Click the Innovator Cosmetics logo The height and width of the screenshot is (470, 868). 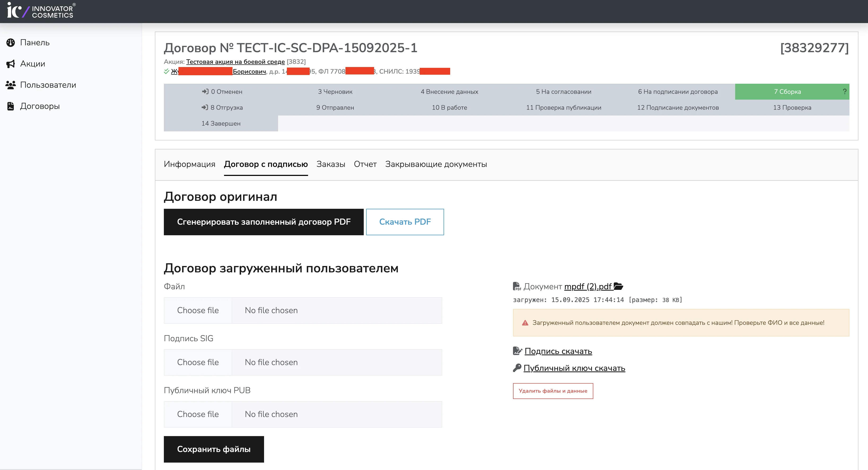coord(41,11)
